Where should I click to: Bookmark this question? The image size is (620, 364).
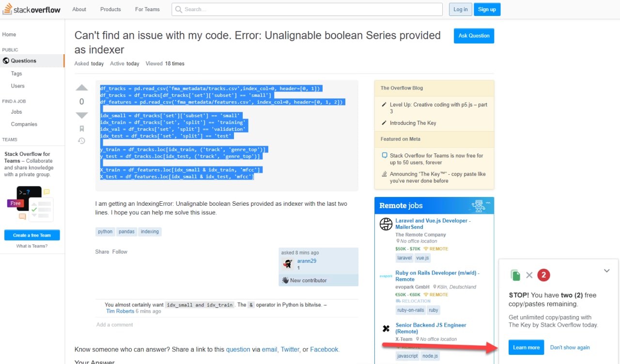[x=82, y=129]
